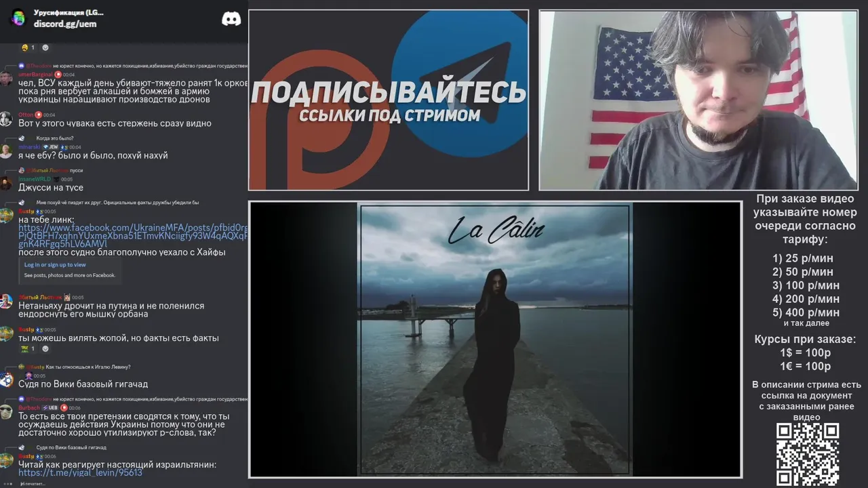This screenshot has width=868, height=488.
Task: Click 'See posts, photos and more on Facebook.'
Action: point(70,275)
